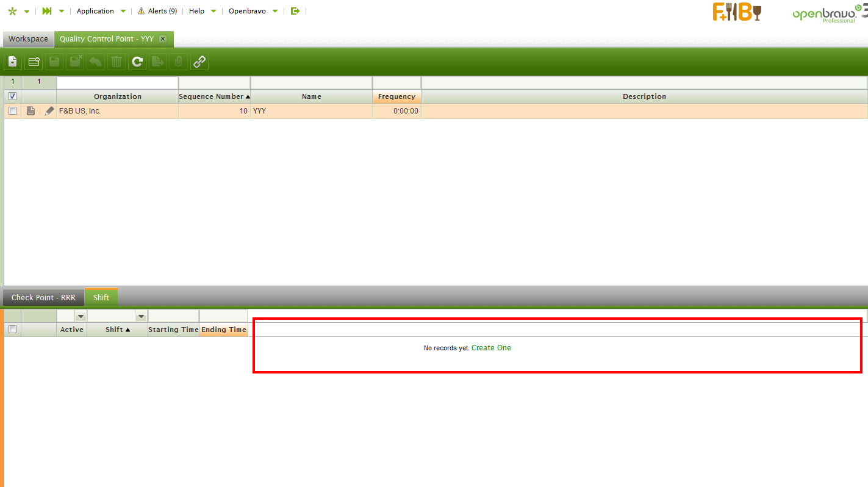Create a new record in form view
The width and height of the screenshot is (868, 487).
(x=13, y=62)
